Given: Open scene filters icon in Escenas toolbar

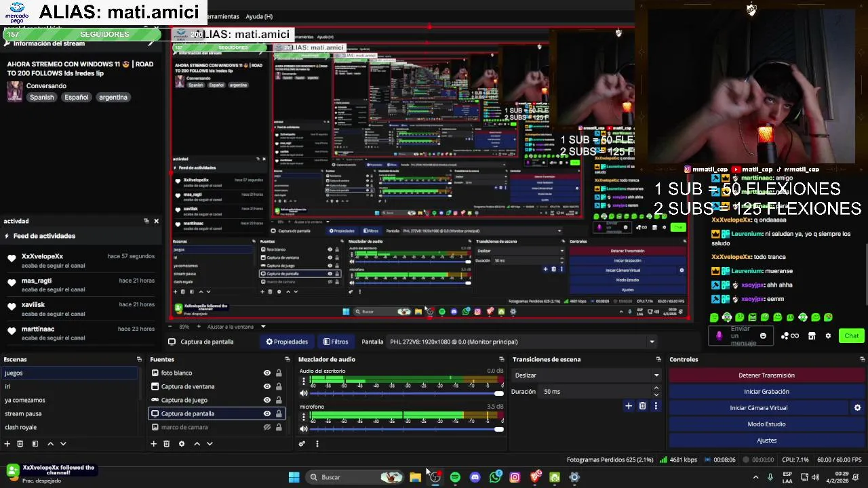Looking at the screenshot, I should (x=35, y=444).
